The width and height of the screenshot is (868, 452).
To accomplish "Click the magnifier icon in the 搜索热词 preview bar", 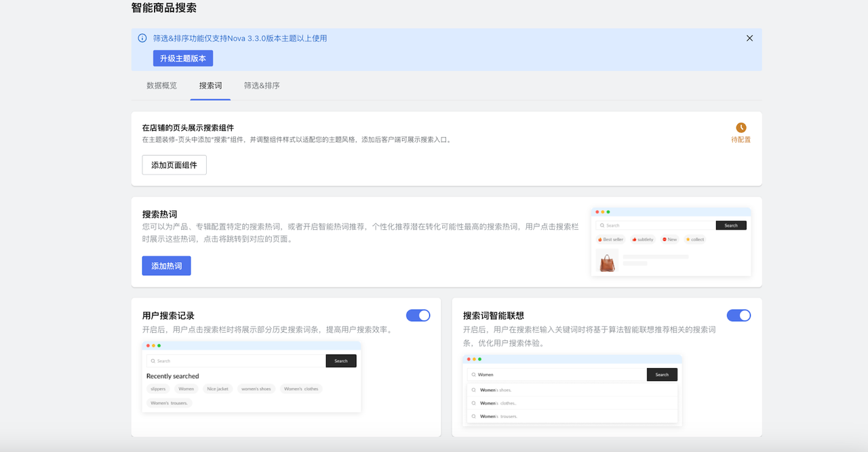I will coord(602,225).
